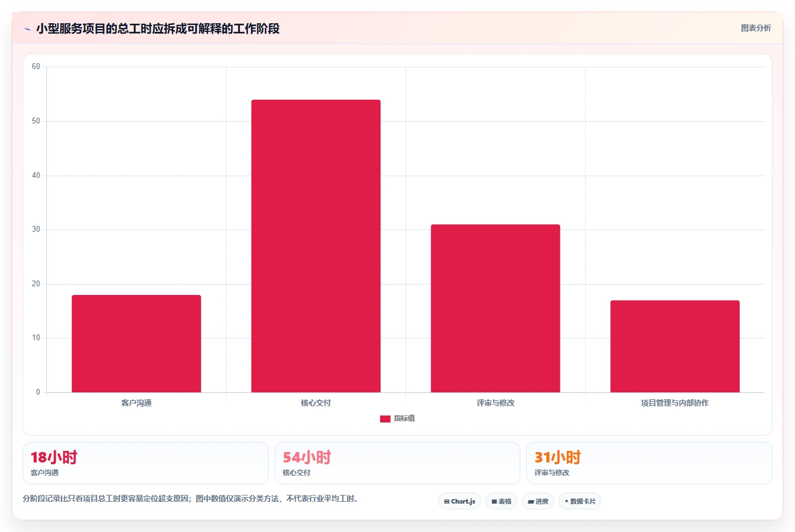
Task: Click the 数据卡片 tag chip
Action: [x=580, y=501]
